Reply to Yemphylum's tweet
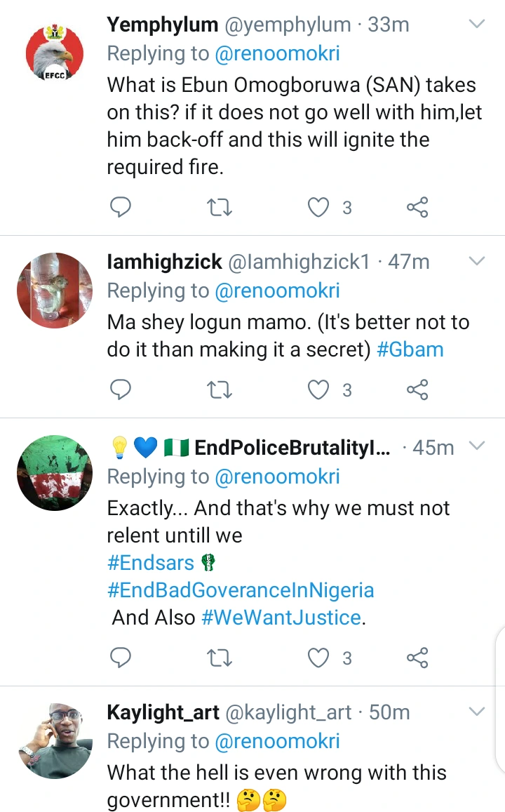This screenshot has height=812, width=505. (121, 207)
